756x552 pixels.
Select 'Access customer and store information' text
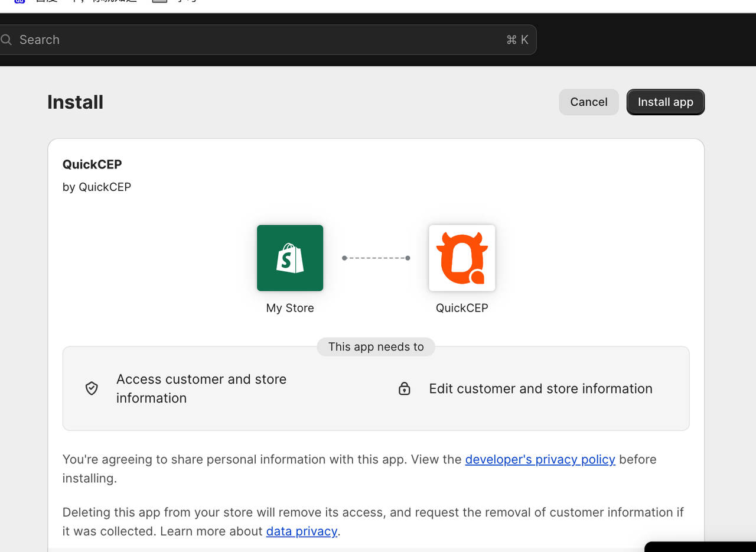coord(201,388)
